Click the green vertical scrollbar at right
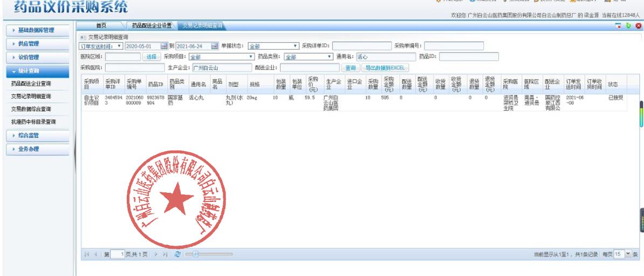This screenshot has width=644, height=276. 641,114
